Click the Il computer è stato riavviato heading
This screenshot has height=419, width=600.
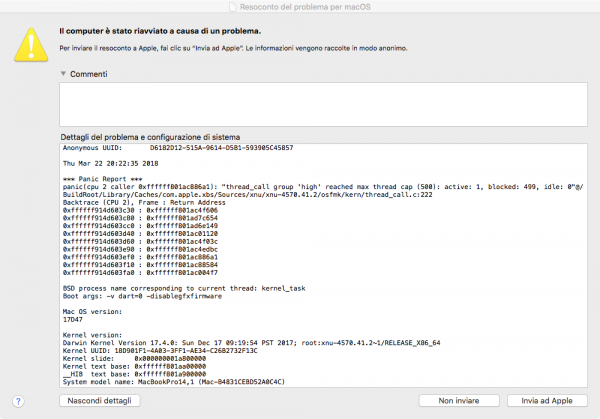(x=160, y=31)
